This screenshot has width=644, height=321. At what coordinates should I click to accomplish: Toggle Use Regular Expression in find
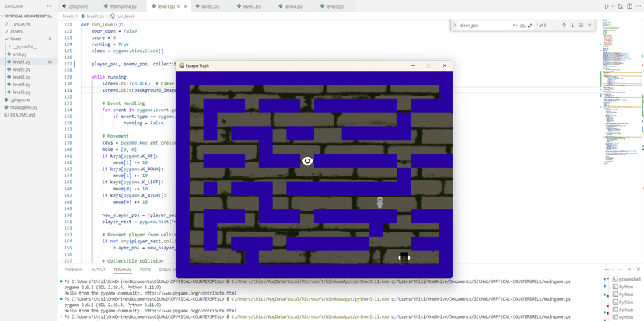(530, 26)
